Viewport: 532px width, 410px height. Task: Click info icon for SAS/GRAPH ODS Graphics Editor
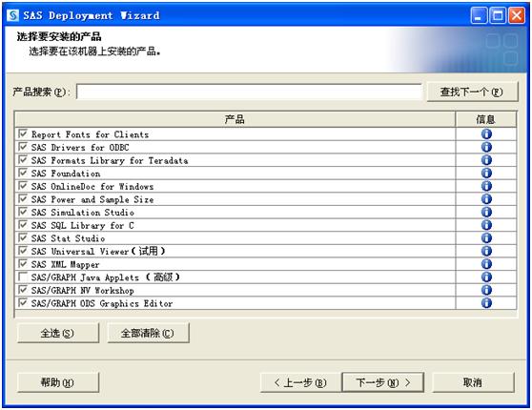[486, 303]
